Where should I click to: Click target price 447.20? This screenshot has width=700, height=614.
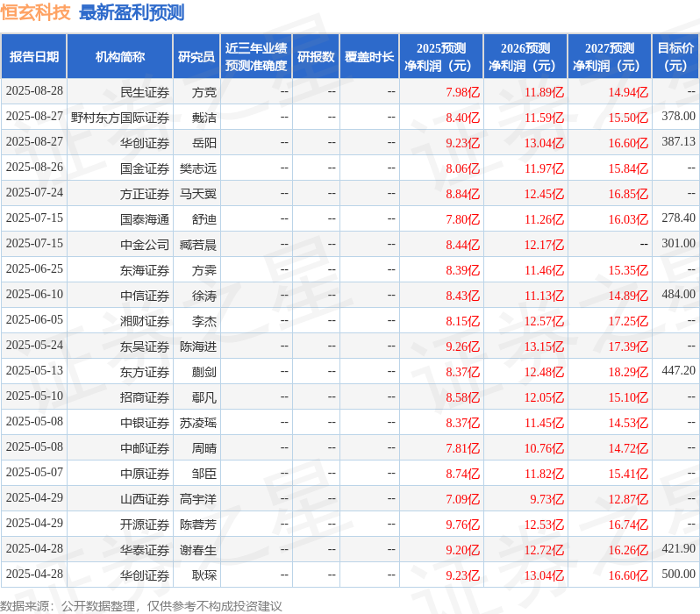point(679,371)
